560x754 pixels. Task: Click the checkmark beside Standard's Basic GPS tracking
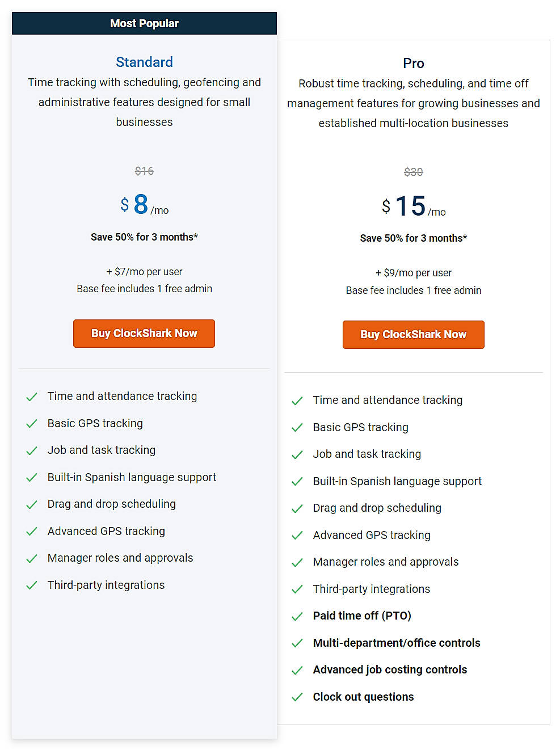(x=32, y=424)
